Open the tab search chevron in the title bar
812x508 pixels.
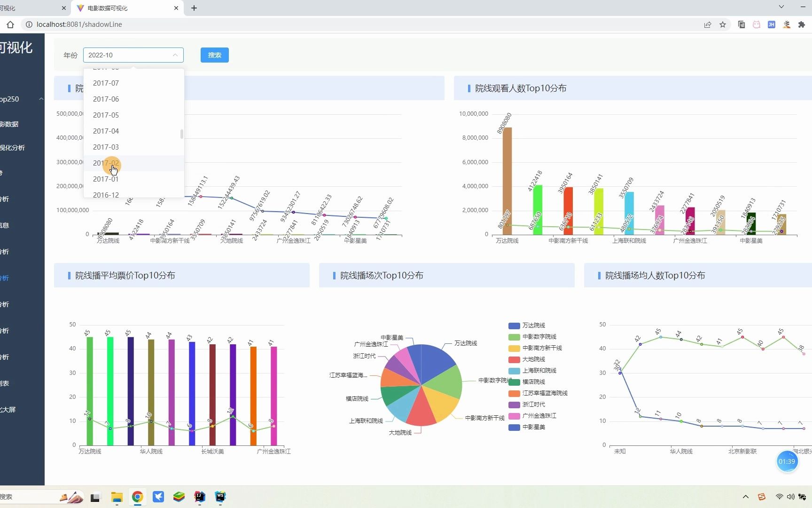(781, 7)
